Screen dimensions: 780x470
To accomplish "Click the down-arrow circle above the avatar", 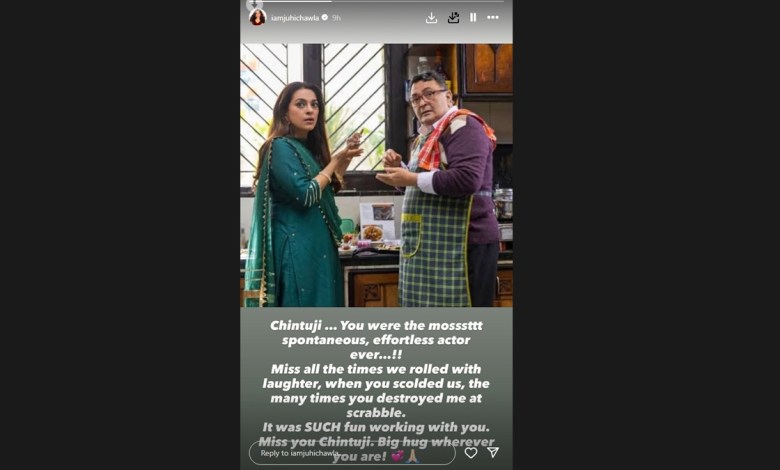I will click(254, 3).
